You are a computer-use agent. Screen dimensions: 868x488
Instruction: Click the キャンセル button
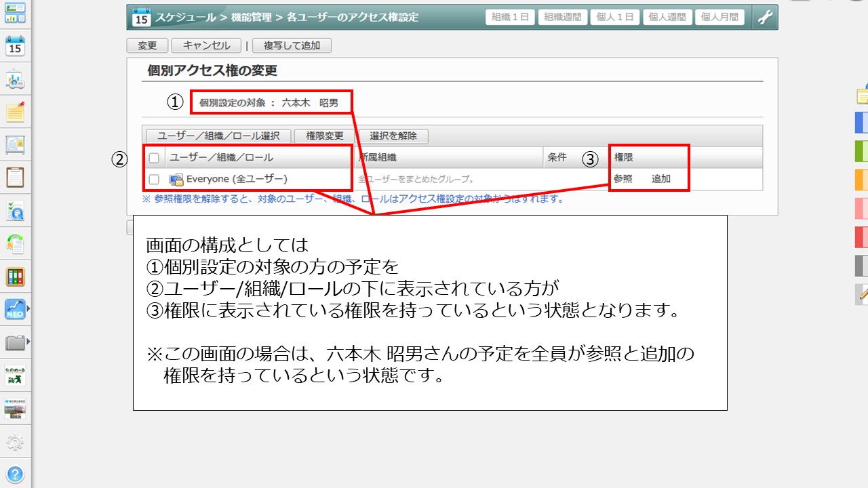[206, 45]
